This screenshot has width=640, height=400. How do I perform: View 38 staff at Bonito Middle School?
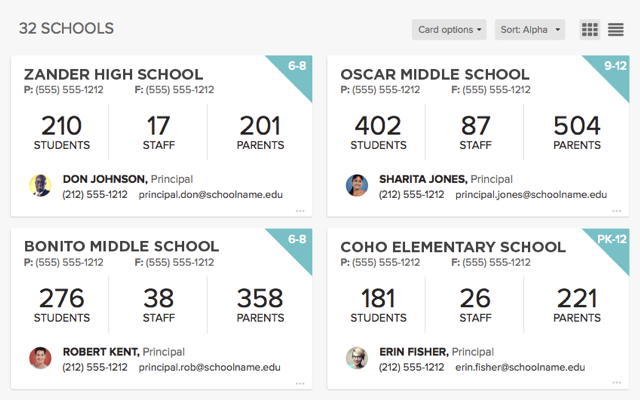click(x=158, y=305)
